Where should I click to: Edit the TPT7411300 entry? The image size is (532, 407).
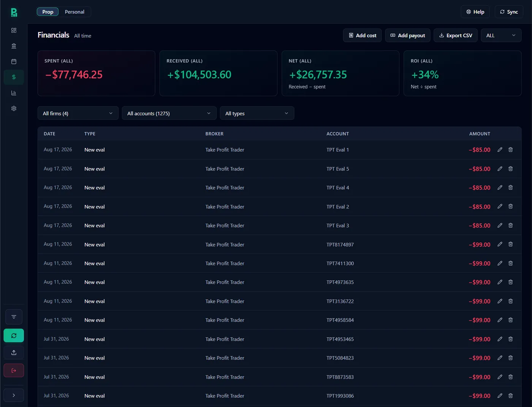500,263
